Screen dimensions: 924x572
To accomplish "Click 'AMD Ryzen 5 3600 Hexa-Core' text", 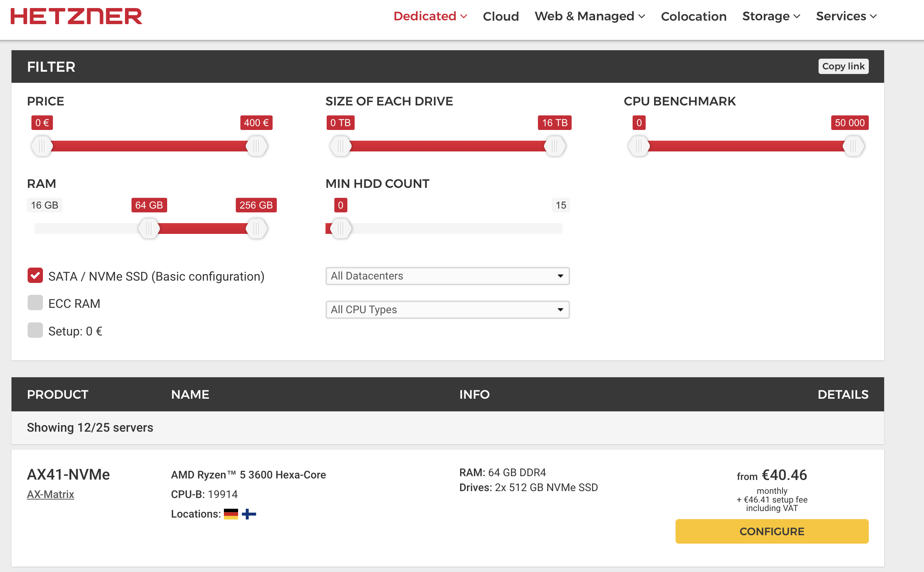I will point(248,475).
